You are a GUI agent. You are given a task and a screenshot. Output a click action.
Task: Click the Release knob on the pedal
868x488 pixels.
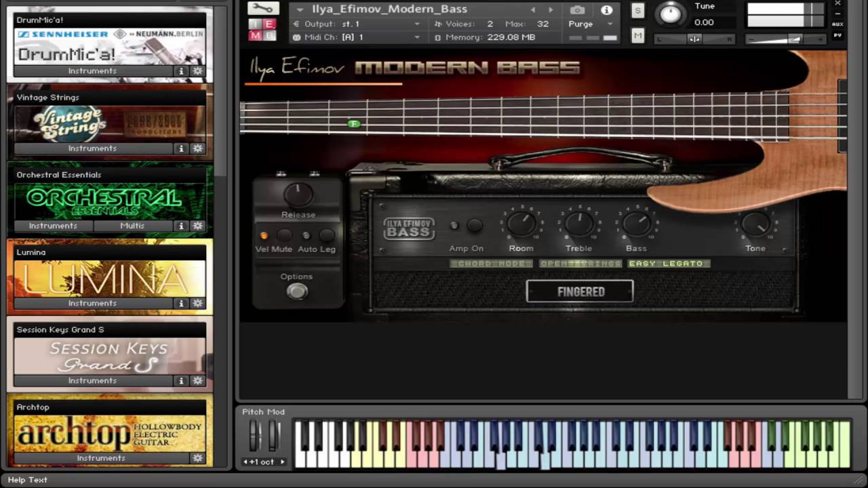point(298,195)
